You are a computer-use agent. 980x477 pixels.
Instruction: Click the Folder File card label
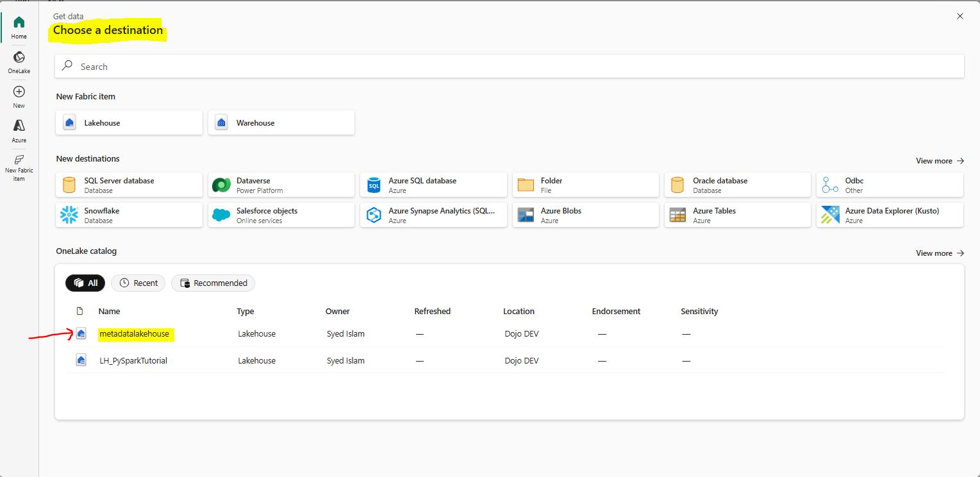tap(552, 185)
